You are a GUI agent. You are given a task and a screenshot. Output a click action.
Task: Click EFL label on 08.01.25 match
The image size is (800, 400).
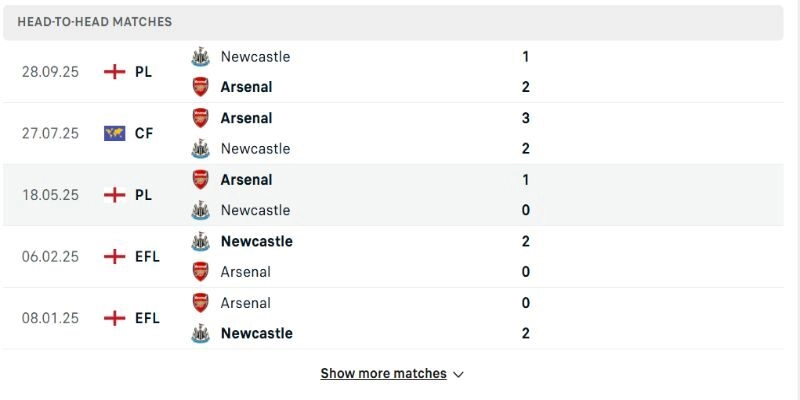(x=147, y=318)
